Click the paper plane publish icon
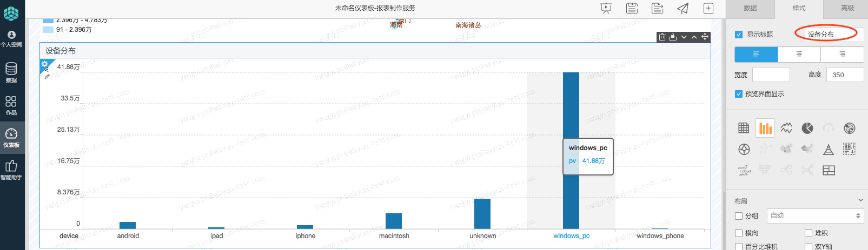Image resolution: width=868 pixels, height=250 pixels. [683, 8]
